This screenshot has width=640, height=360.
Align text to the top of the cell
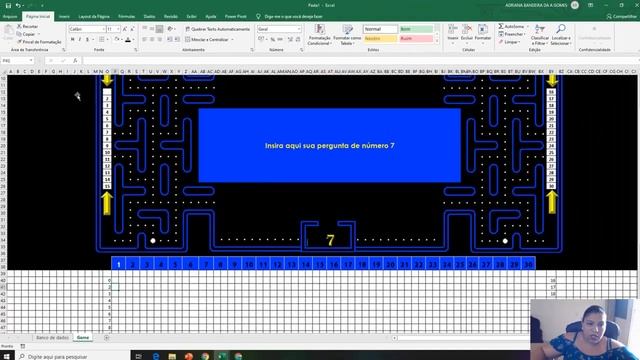pos(144,29)
